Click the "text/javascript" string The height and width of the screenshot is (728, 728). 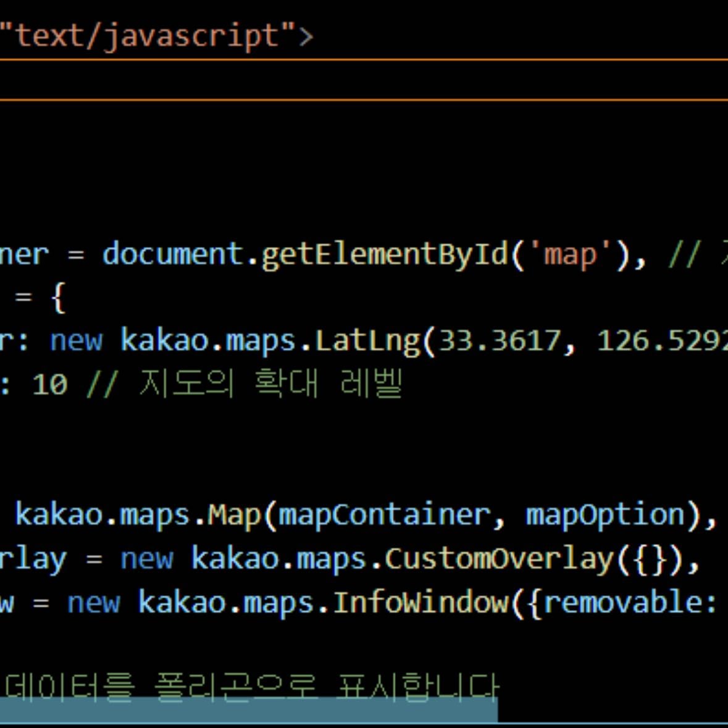[148, 36]
